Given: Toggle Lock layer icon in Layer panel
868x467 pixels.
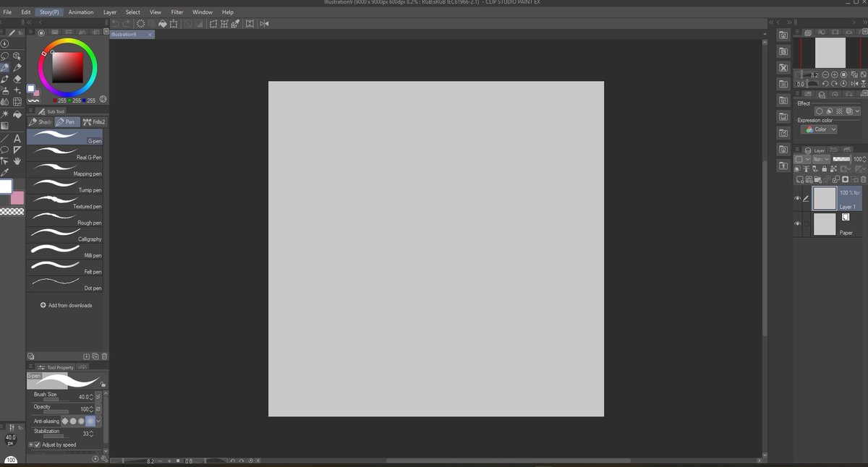Looking at the screenshot, I should coord(824,168).
